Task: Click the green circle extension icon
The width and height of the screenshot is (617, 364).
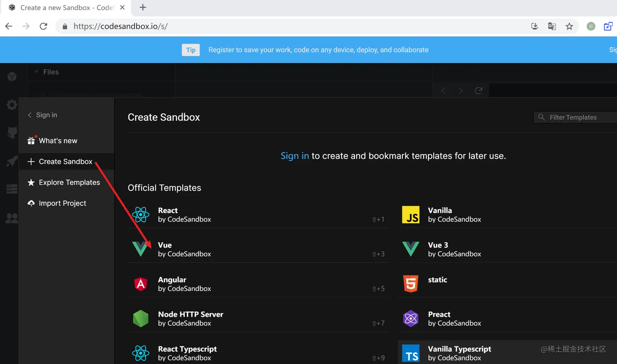Action: 591,26
